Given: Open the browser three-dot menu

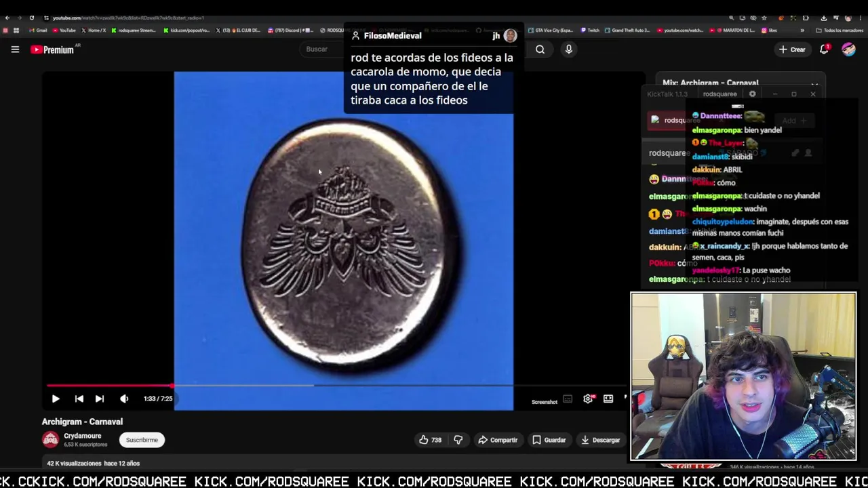Looking at the screenshot, I should coord(859,18).
